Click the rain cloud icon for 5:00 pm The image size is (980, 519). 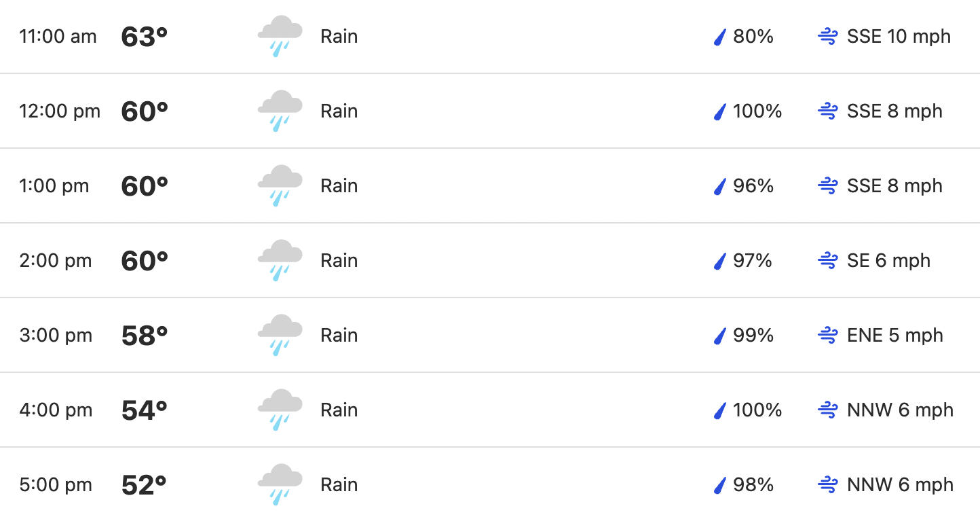[280, 485]
